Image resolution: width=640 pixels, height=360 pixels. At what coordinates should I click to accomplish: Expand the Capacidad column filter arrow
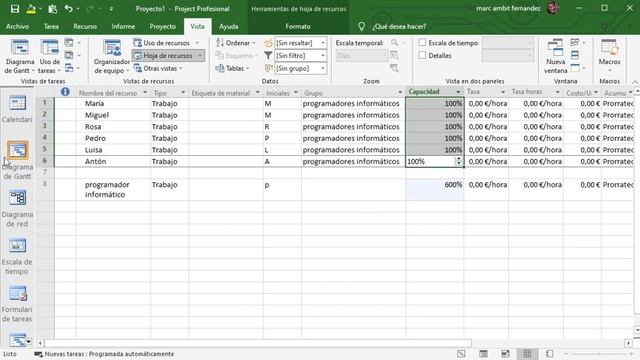[458, 92]
